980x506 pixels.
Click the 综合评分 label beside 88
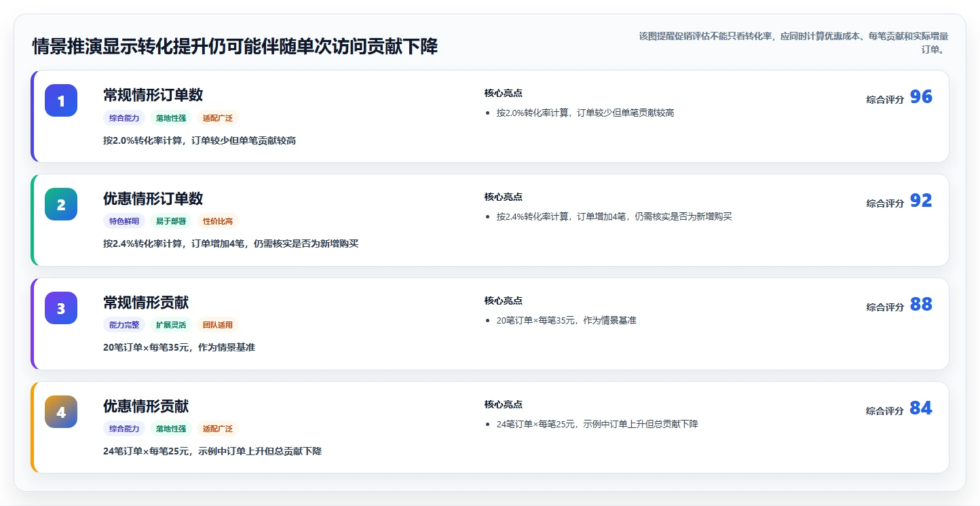pyautogui.click(x=885, y=307)
